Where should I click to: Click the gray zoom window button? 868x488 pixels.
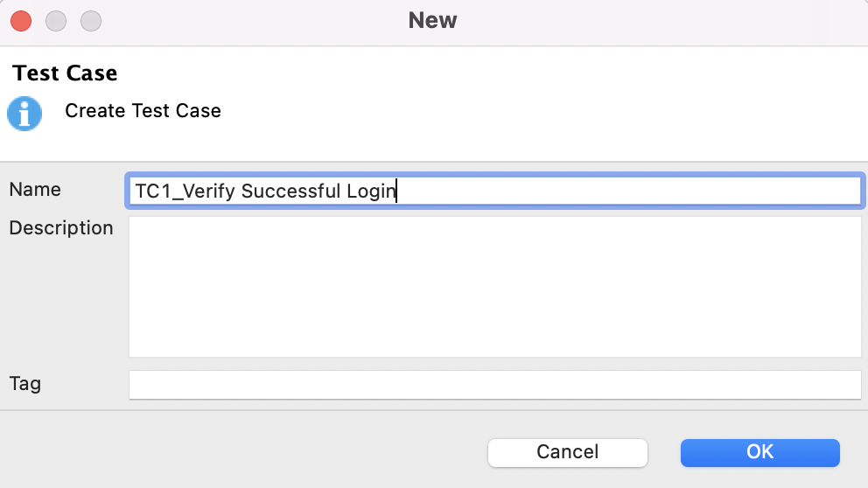click(x=91, y=20)
